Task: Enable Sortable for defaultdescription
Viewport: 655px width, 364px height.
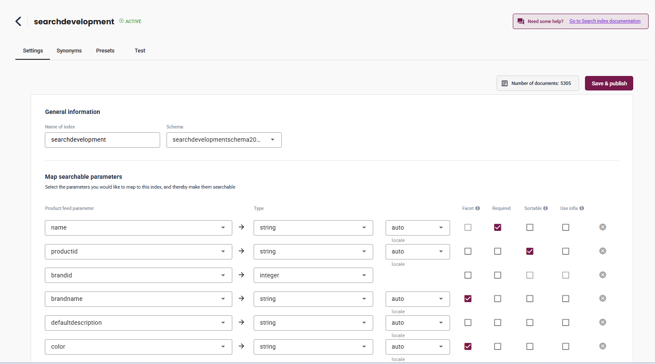Action: tap(530, 323)
